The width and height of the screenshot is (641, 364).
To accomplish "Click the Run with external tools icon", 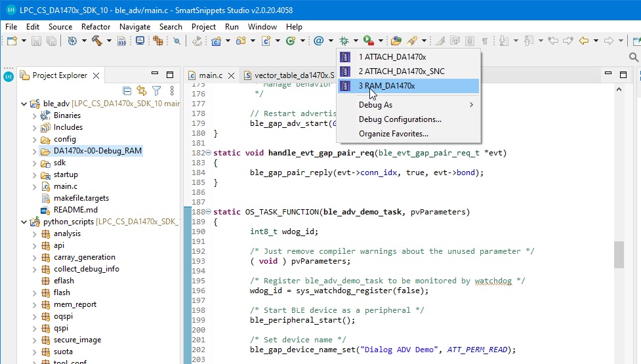I will click(369, 41).
